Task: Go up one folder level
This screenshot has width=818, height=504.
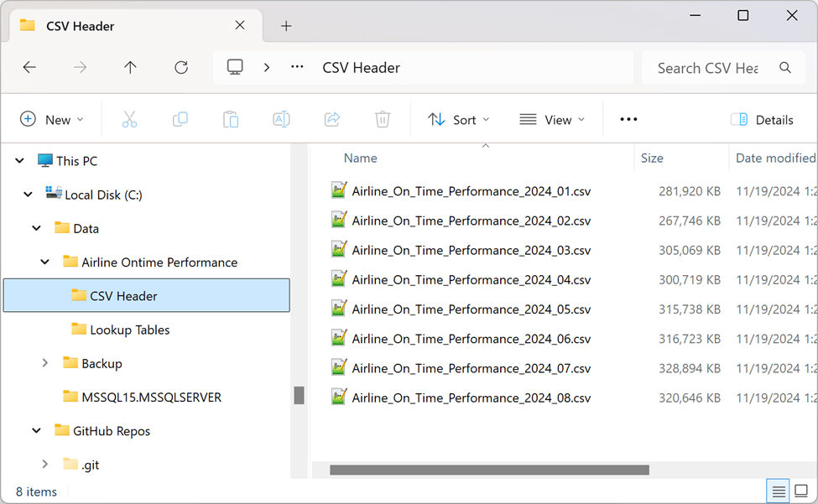Action: pyautogui.click(x=130, y=67)
